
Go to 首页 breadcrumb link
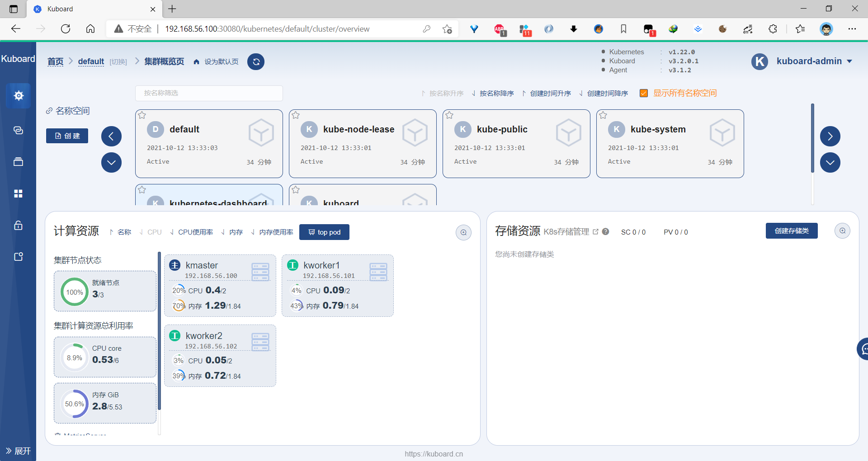(55, 61)
